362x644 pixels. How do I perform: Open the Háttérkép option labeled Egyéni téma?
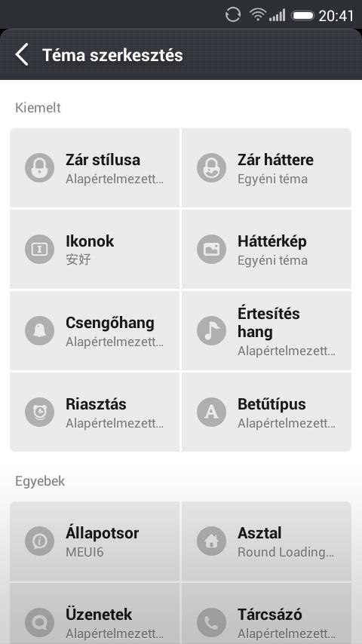coord(267,250)
